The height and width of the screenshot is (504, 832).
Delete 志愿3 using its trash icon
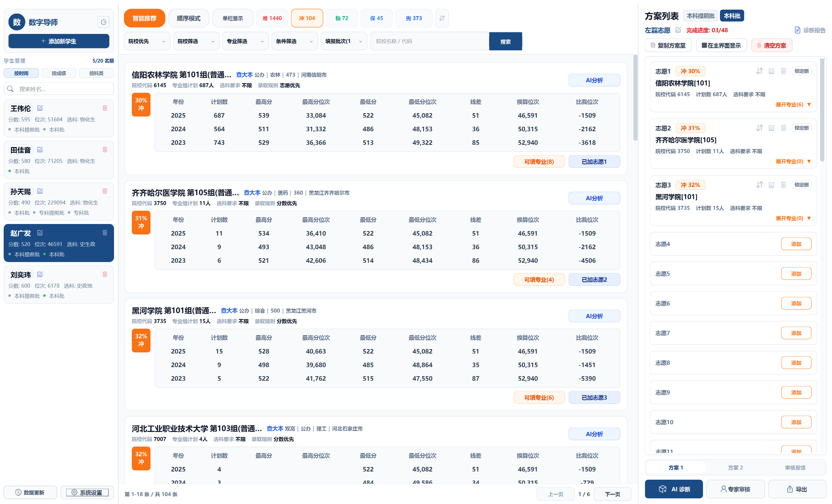[783, 185]
